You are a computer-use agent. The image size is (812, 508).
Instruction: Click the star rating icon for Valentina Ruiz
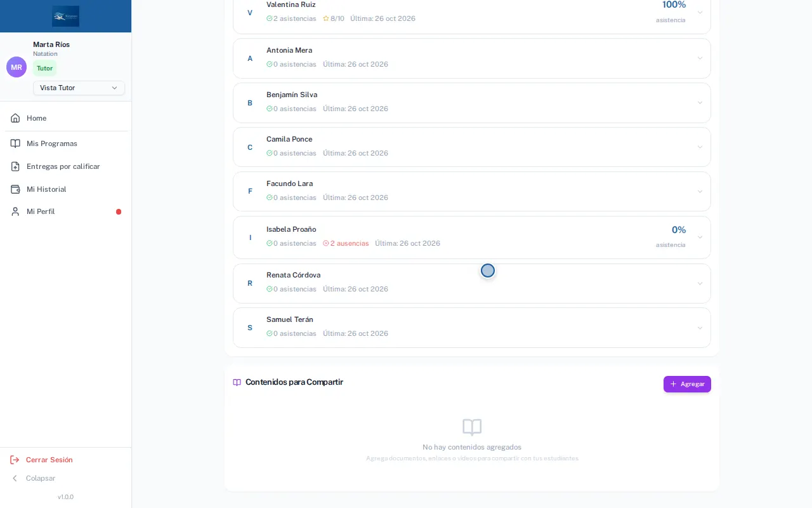[326, 18]
